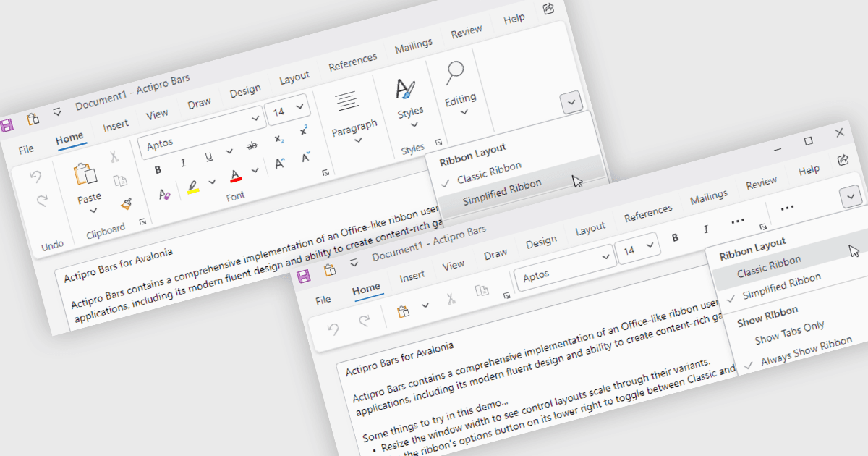The height and width of the screenshot is (456, 868).
Task: Click the Clear Formatting icon in back window
Action: (x=164, y=195)
